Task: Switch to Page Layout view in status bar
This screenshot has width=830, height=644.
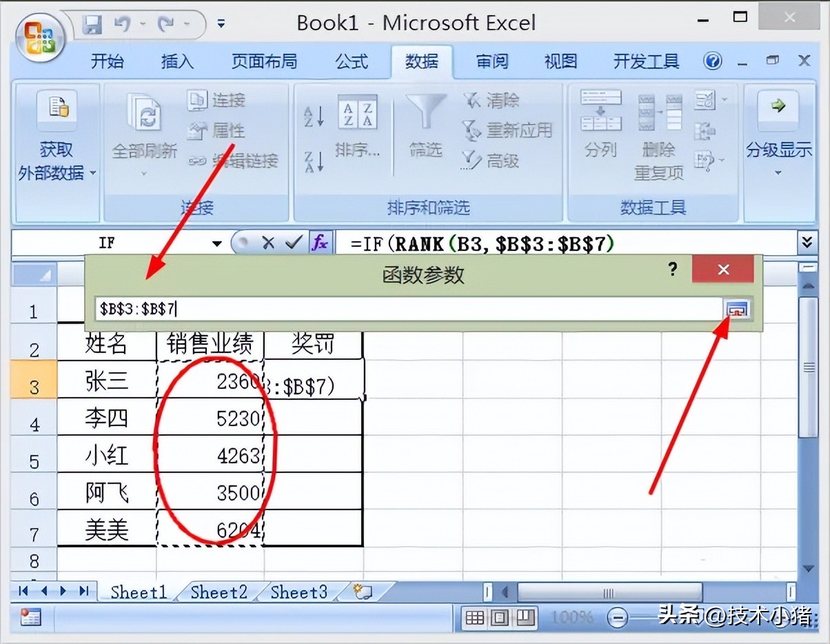Action: 500,617
